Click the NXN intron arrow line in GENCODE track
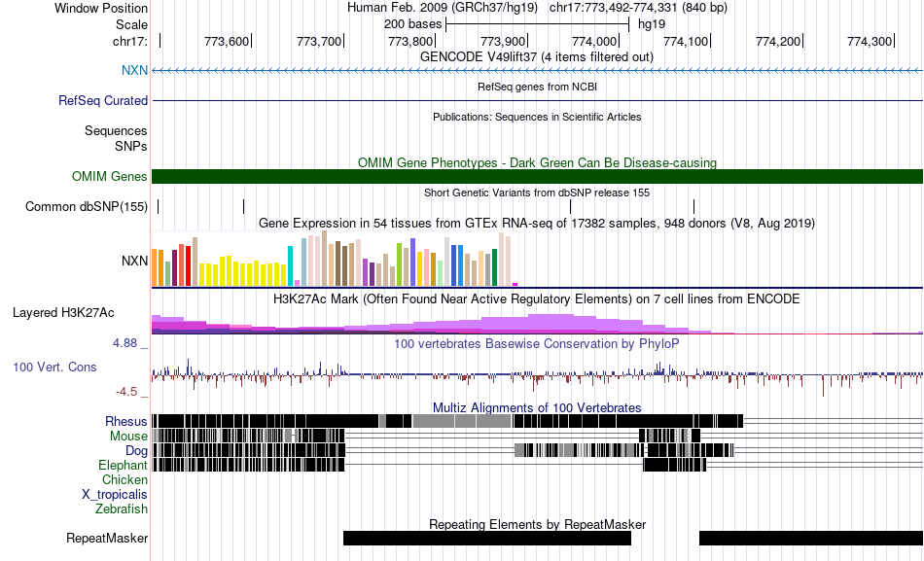The height and width of the screenshot is (561, 924). [538, 71]
